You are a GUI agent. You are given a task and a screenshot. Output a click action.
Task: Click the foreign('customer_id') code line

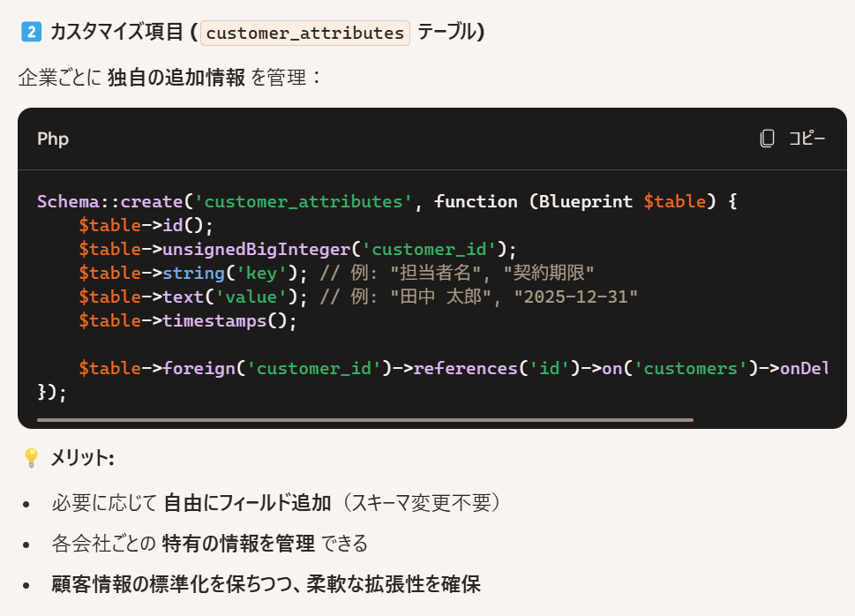click(x=454, y=368)
